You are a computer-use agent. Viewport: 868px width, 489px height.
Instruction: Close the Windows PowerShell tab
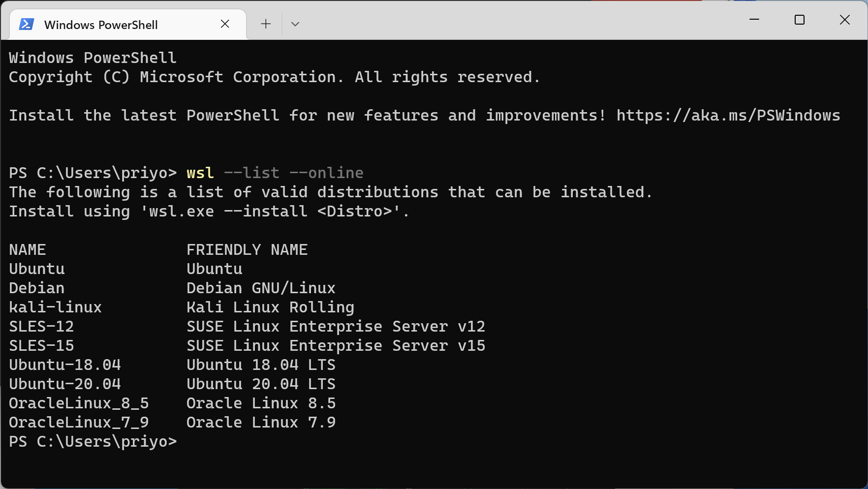pos(225,24)
